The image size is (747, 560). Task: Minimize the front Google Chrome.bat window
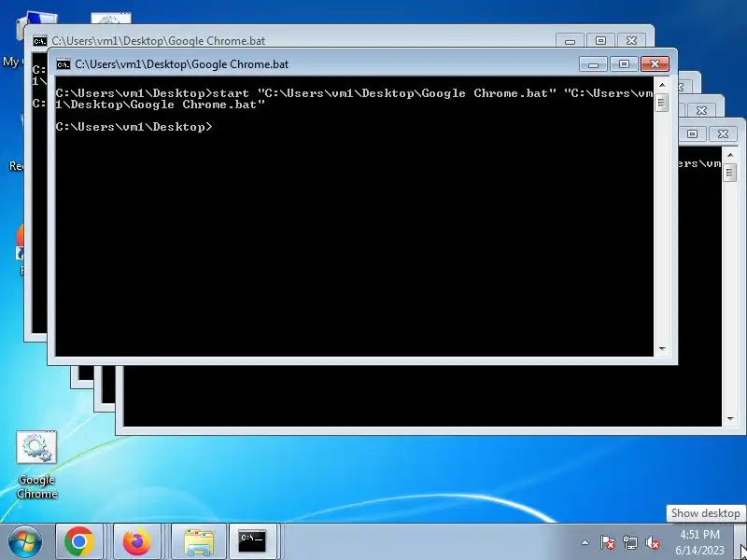593,63
